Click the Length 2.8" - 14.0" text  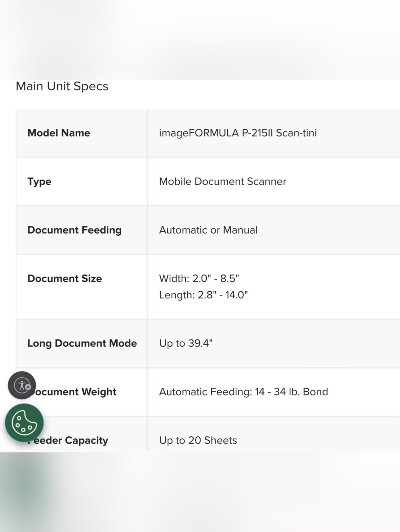[204, 295]
